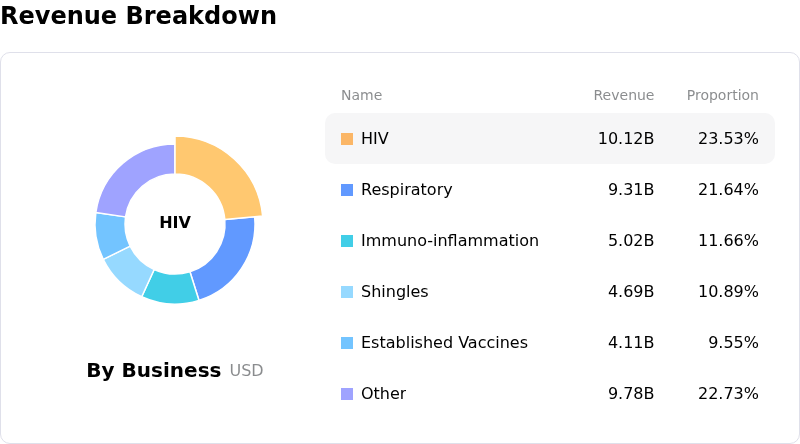Click the purple Other legend swatch

[x=347, y=394]
